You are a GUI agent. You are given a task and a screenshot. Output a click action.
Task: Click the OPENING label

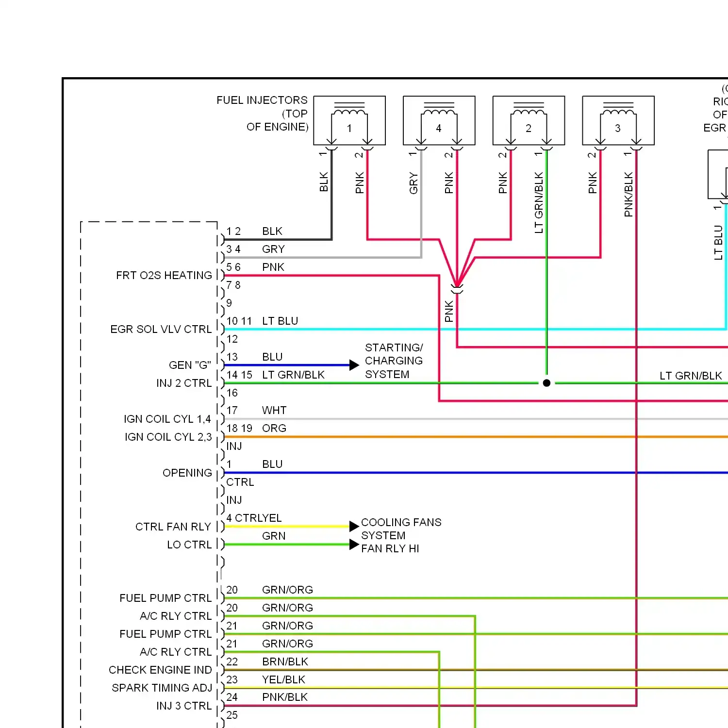(187, 473)
